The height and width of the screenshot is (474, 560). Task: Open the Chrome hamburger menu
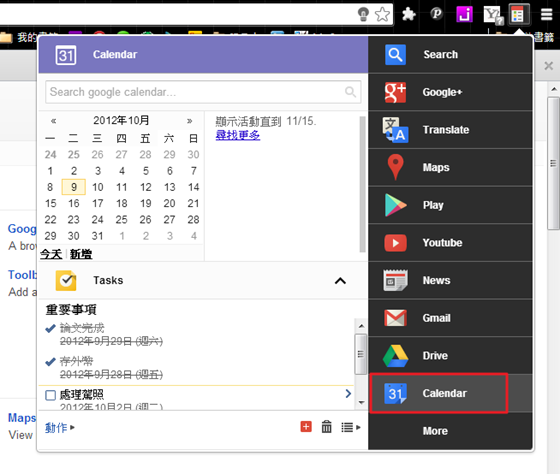(x=546, y=14)
